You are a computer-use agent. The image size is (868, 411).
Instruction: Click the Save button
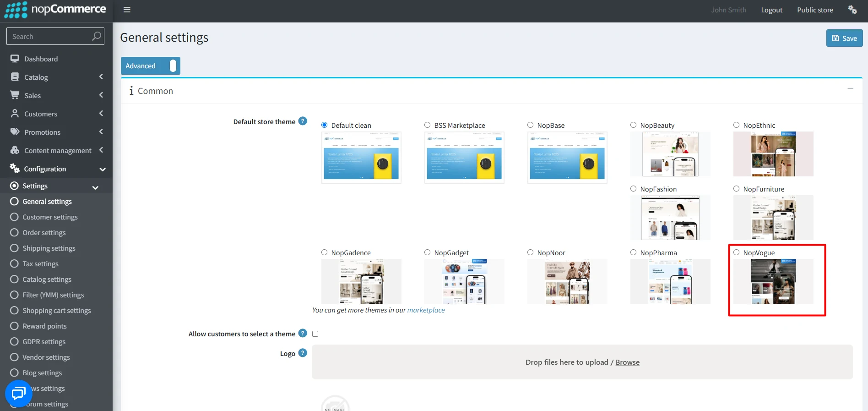(844, 38)
